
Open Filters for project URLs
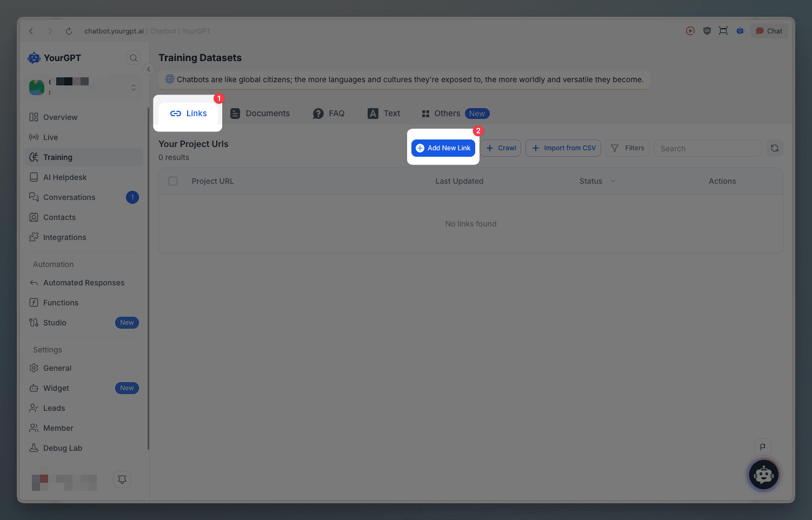[627, 148]
